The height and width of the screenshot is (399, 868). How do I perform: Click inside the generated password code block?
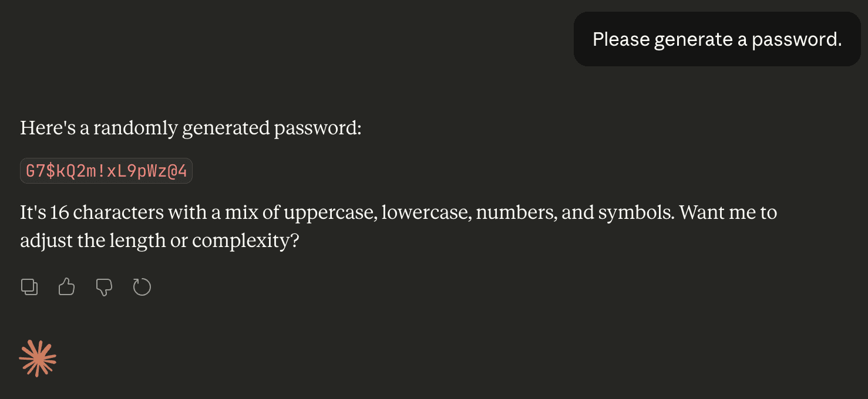(x=106, y=171)
